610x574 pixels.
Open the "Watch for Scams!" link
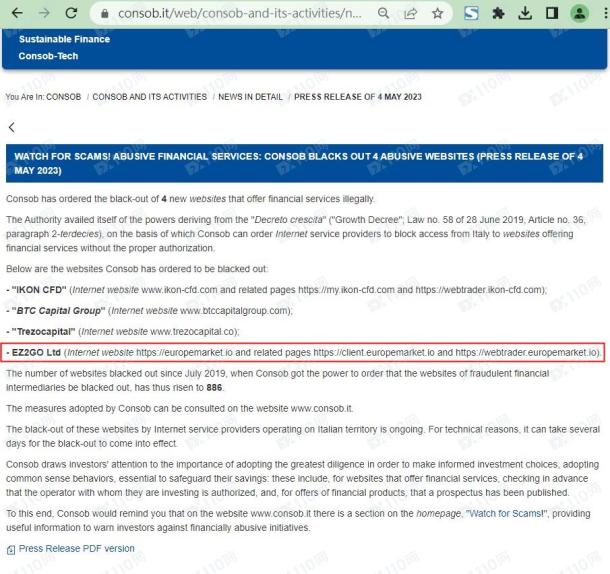507,514
